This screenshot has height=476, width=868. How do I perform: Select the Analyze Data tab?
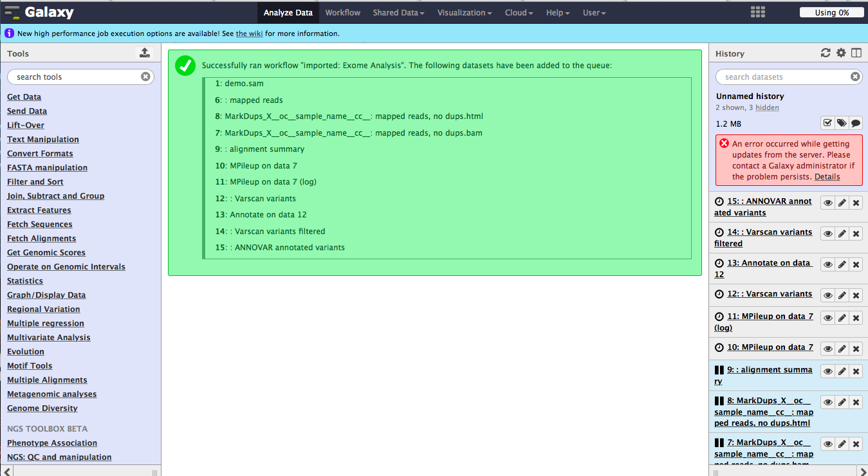[x=288, y=12]
